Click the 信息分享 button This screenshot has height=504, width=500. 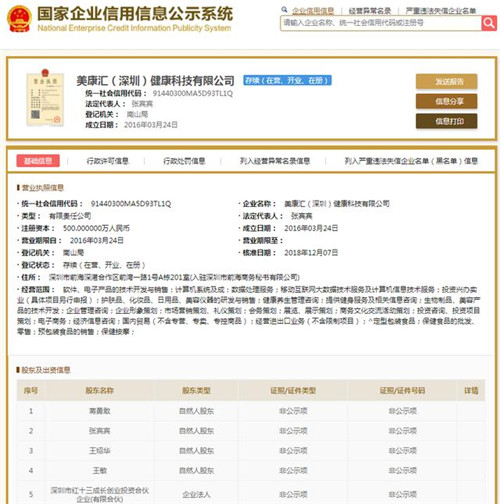click(x=446, y=101)
